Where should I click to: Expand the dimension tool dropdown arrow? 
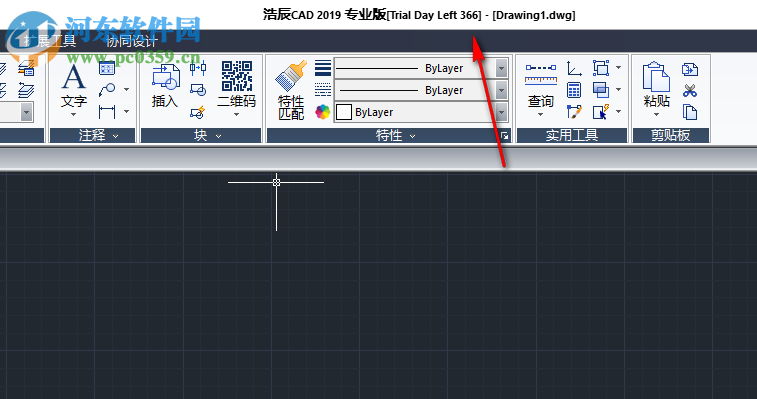point(126,112)
